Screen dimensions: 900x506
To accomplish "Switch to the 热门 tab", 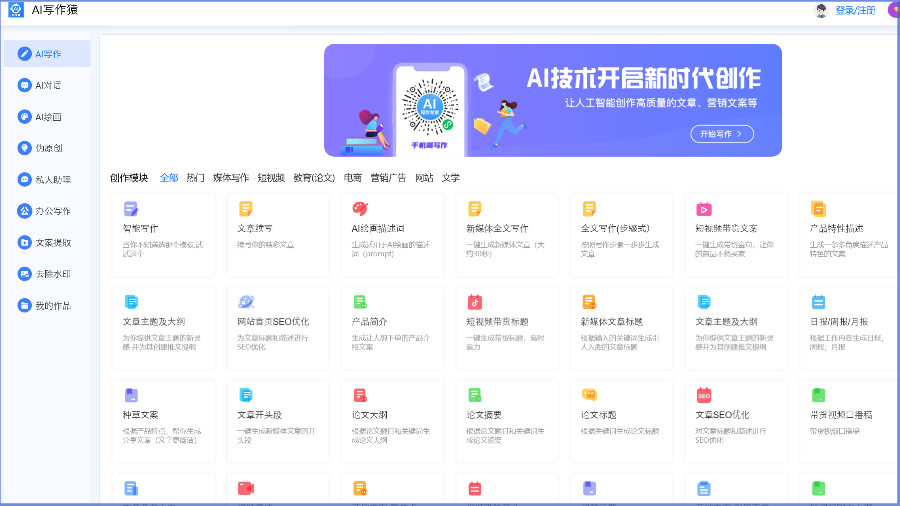I will click(x=195, y=178).
